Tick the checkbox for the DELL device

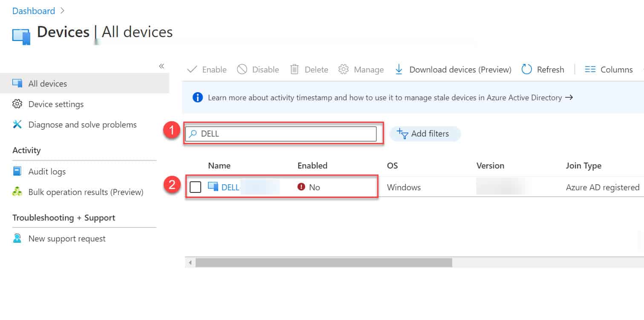(x=195, y=187)
